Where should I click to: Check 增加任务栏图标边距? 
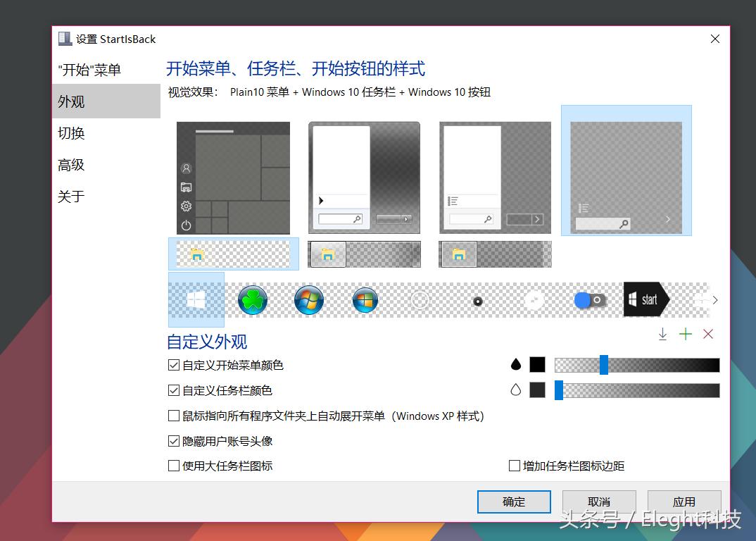(515, 466)
